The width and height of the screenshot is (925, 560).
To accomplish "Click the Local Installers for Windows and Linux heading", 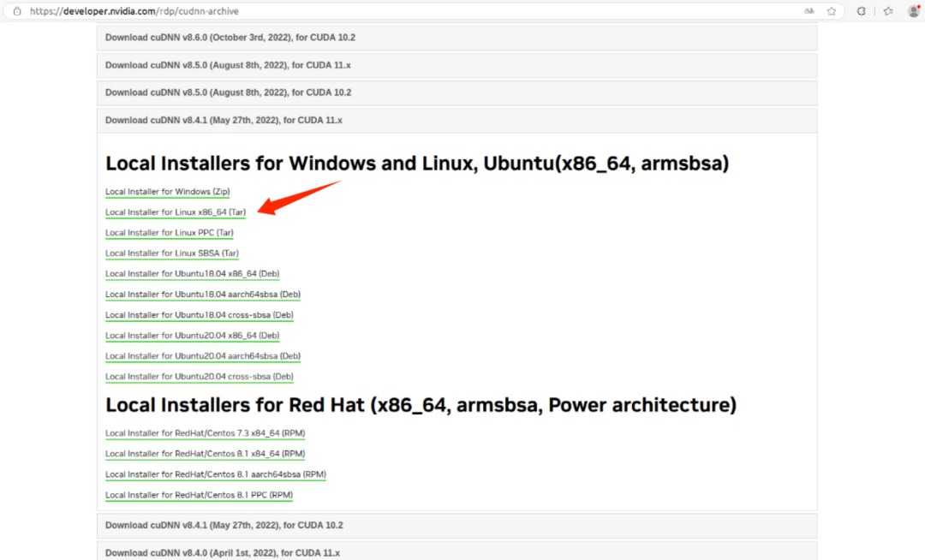I will tap(417, 164).
